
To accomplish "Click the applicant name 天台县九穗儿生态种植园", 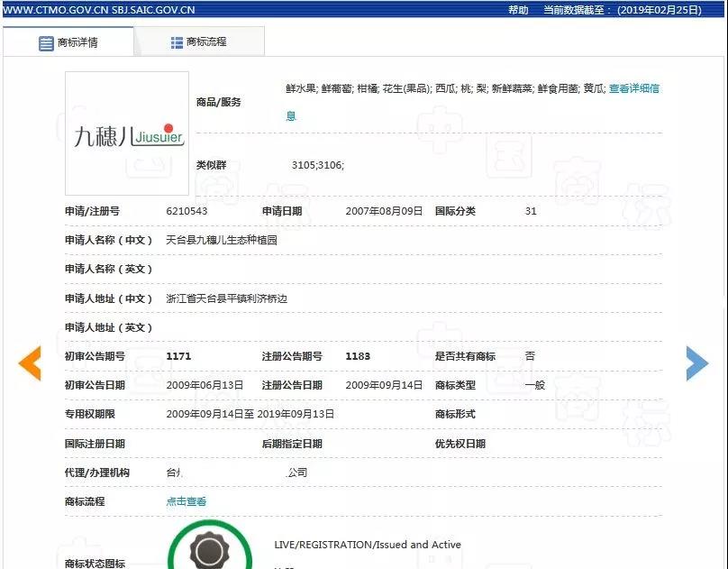I will 222,240.
